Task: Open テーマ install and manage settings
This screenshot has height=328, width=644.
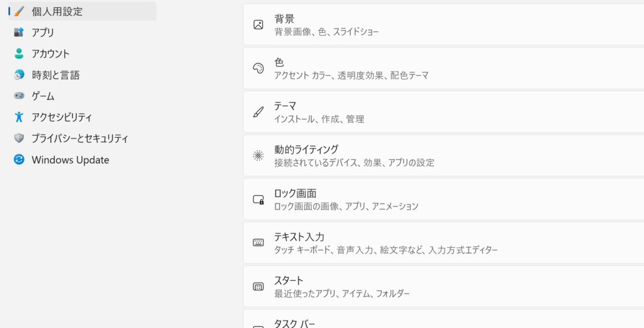Action: [443, 112]
